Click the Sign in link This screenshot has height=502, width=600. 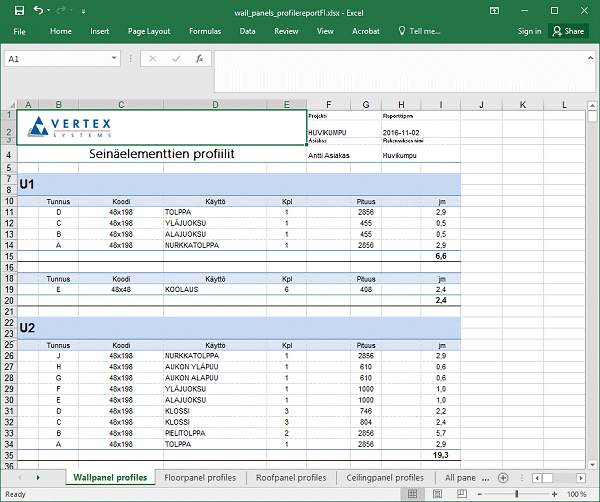tap(529, 31)
